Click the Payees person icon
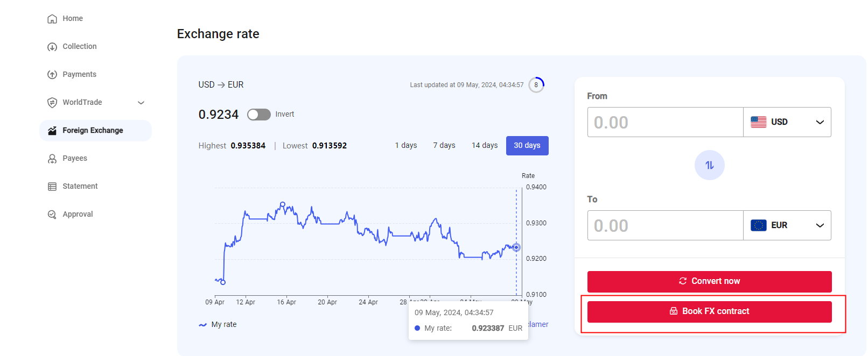Viewport: 868px width, 356px height. click(x=52, y=159)
